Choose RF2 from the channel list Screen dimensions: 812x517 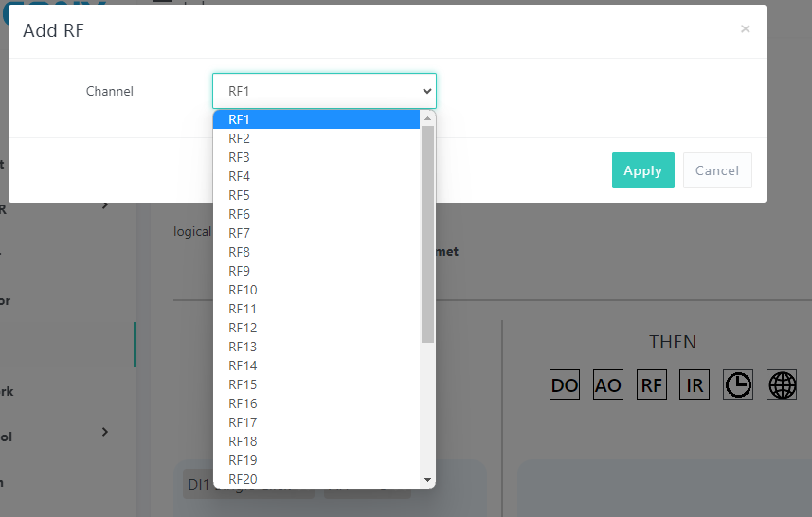pyautogui.click(x=240, y=138)
